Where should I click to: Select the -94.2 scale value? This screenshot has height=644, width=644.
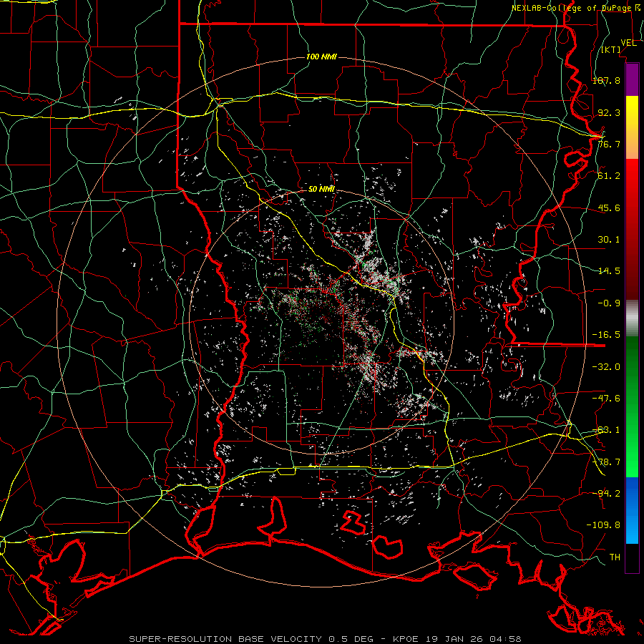coord(606,493)
